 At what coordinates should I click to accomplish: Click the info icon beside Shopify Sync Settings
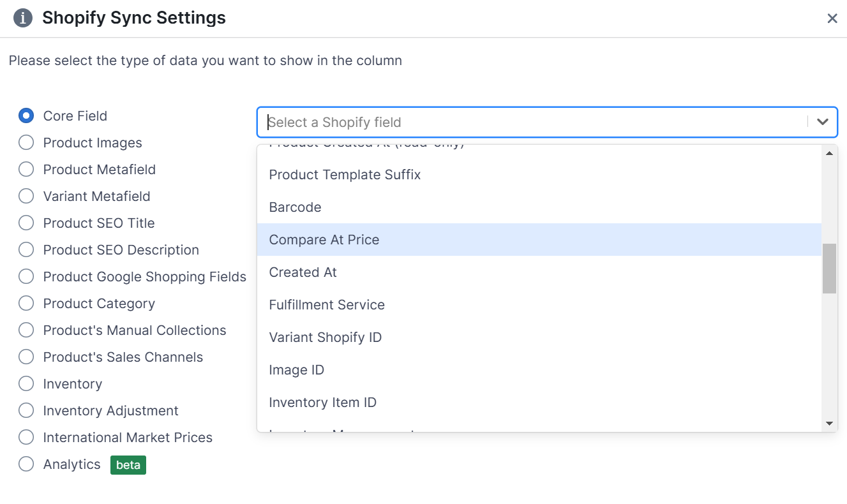click(23, 17)
